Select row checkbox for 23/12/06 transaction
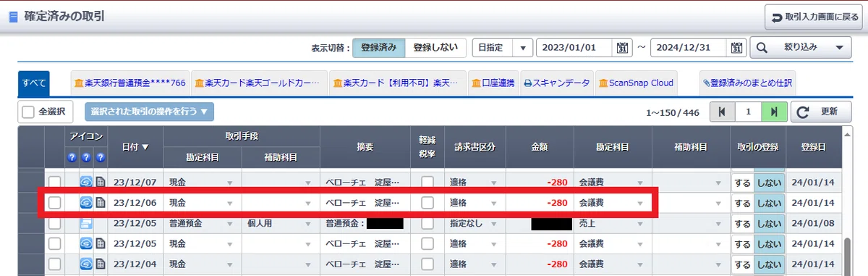 tap(55, 202)
